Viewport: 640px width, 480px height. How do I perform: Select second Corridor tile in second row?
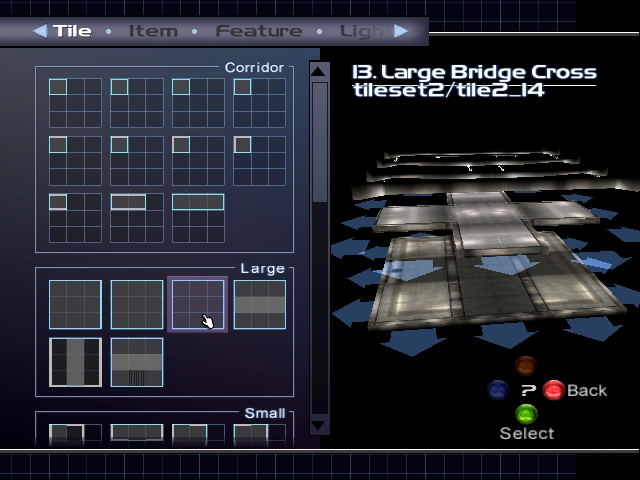point(137,161)
